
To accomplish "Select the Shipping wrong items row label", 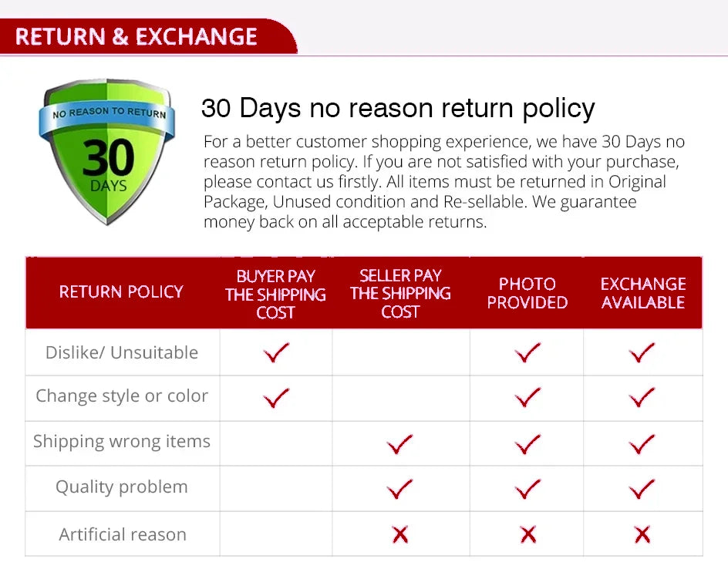I will pyautogui.click(x=122, y=442).
